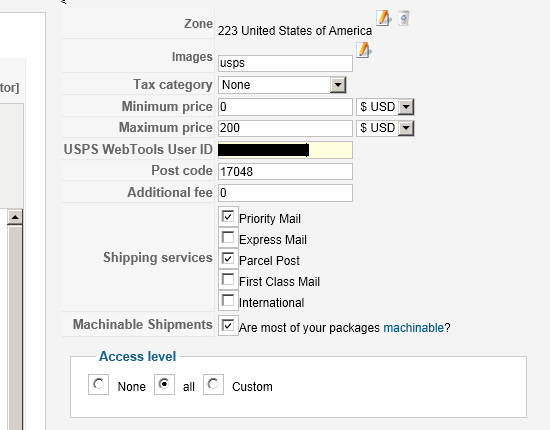Select the Custom access level radio

[213, 384]
